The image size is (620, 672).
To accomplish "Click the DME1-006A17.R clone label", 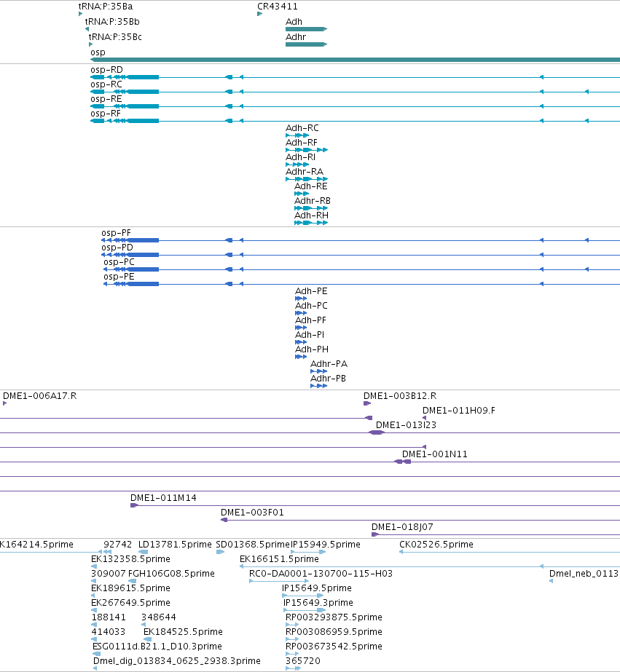I will click(40, 396).
